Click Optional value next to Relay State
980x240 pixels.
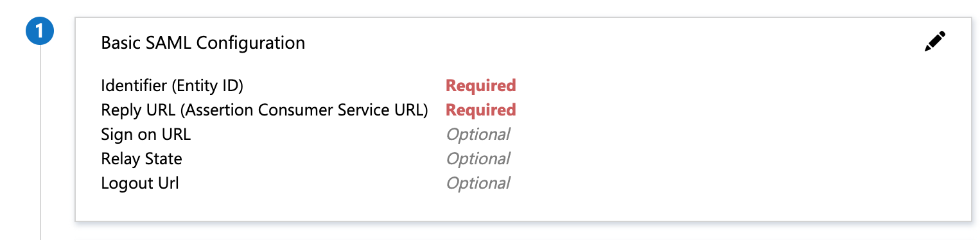click(x=478, y=159)
